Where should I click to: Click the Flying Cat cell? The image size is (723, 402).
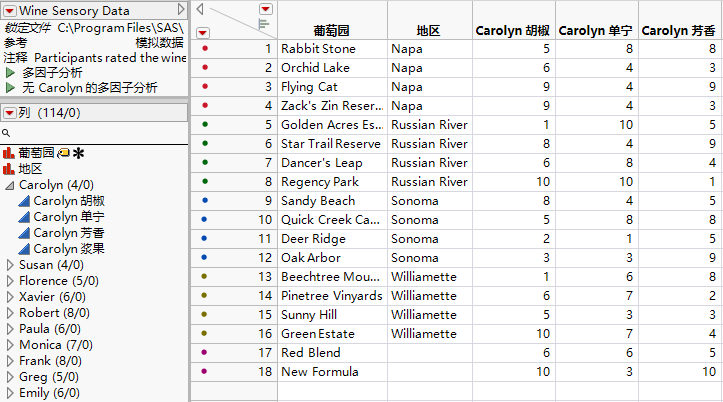point(332,87)
